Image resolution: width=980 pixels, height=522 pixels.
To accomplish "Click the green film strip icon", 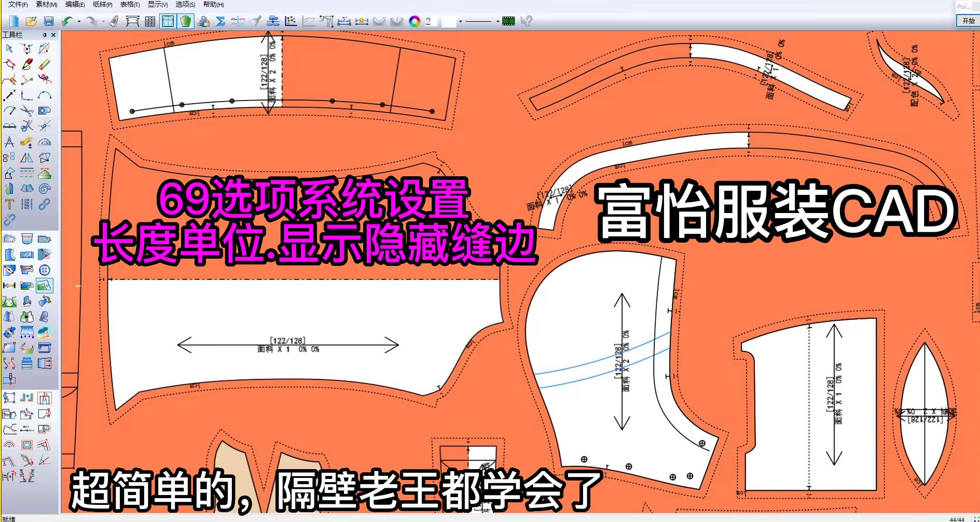I will click(x=509, y=21).
